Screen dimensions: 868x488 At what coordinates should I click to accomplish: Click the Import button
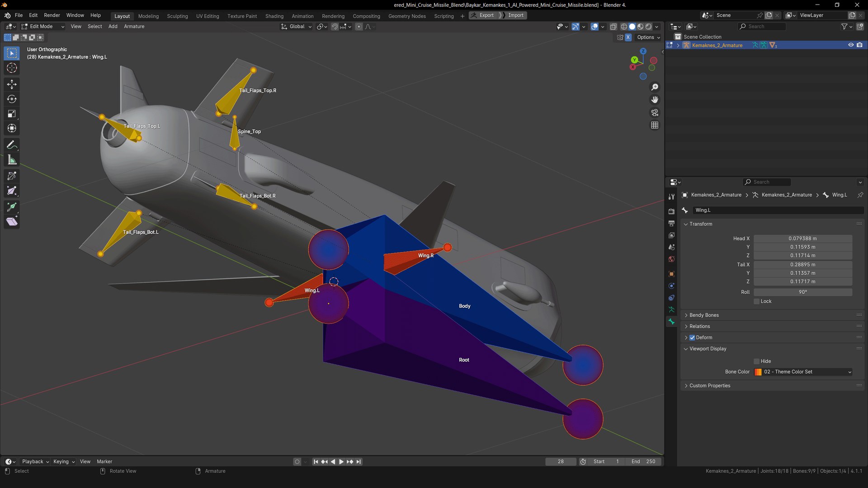[513, 15]
